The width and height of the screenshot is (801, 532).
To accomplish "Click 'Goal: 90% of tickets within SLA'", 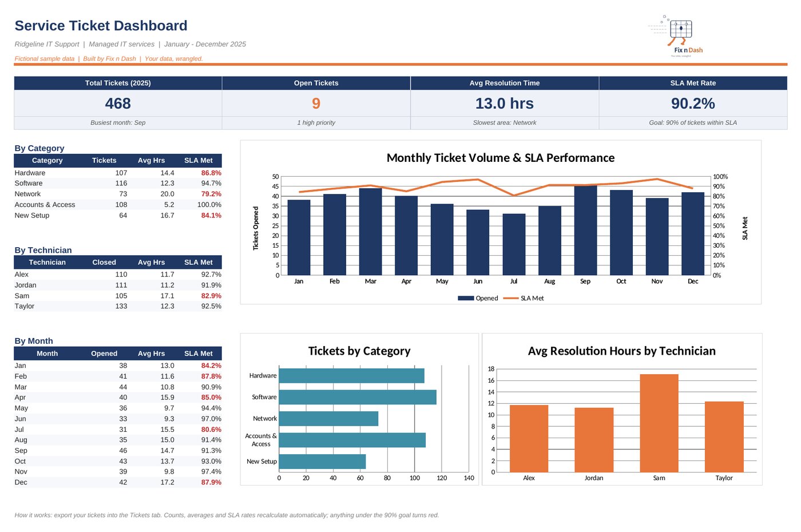I will pyautogui.click(x=693, y=122).
